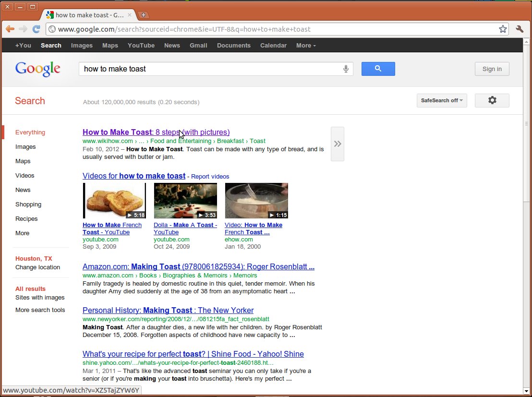Select All results filter
Image resolution: width=532 pixels, height=397 pixels.
(30, 289)
